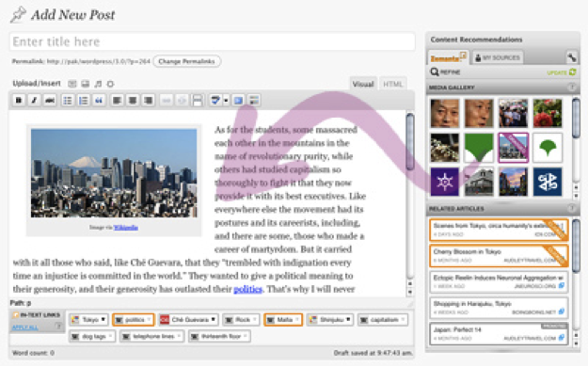Apply italic formatting with the I icon

[34, 100]
